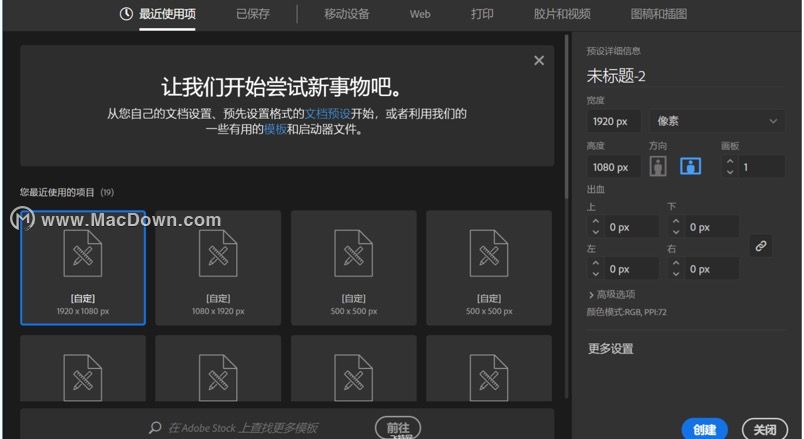The image size is (804, 439).
Task: Open the units dropdown showing 像素
Action: (717, 121)
